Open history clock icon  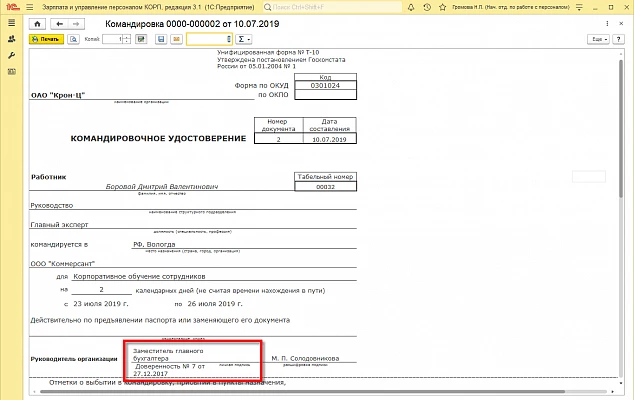coord(427,7)
